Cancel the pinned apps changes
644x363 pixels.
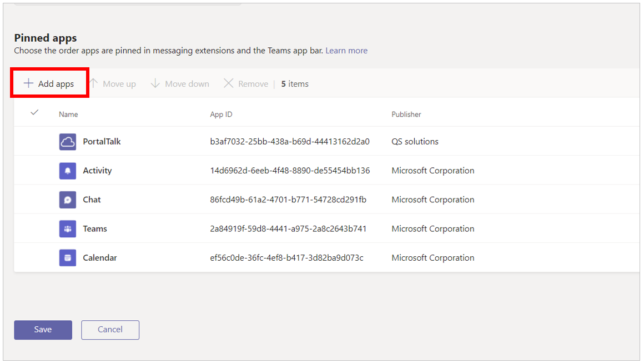(x=110, y=330)
